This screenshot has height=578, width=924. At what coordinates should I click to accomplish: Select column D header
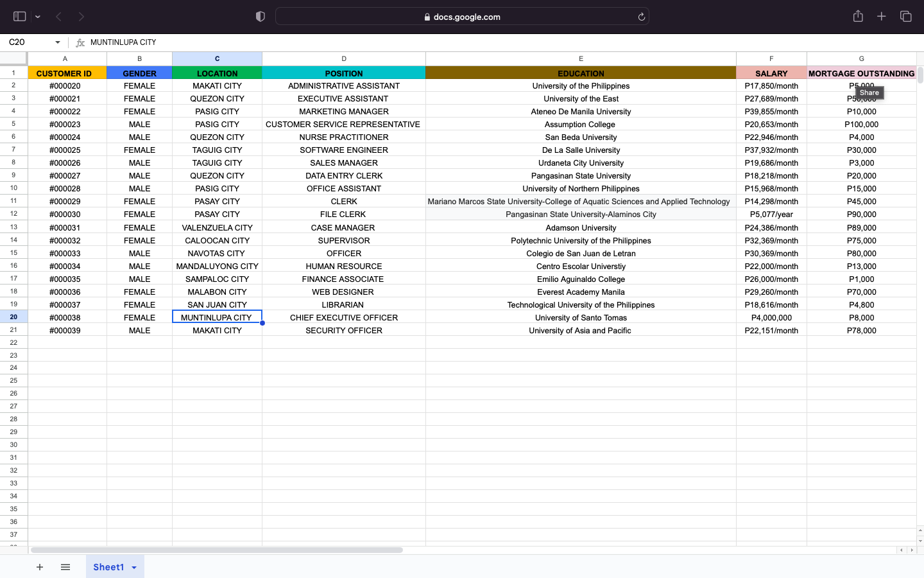[x=344, y=58]
